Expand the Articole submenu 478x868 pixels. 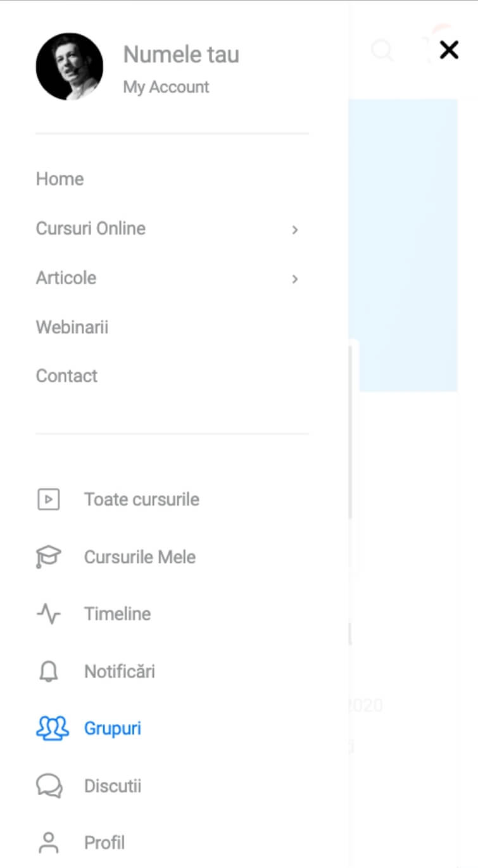(294, 279)
